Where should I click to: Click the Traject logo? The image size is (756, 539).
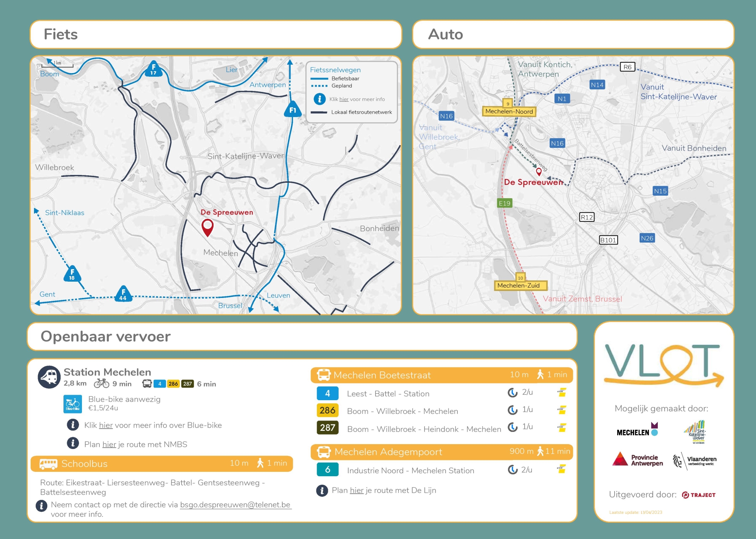click(x=698, y=495)
